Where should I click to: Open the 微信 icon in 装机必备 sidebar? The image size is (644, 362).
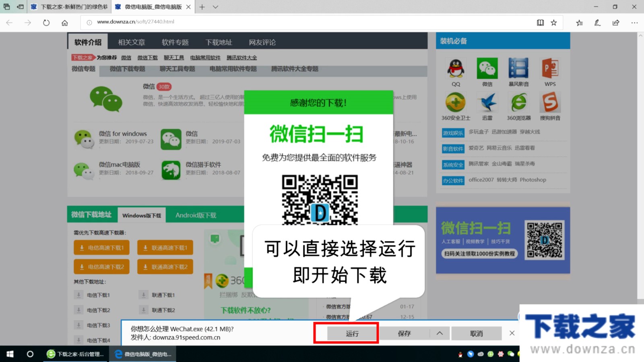pyautogui.click(x=487, y=68)
